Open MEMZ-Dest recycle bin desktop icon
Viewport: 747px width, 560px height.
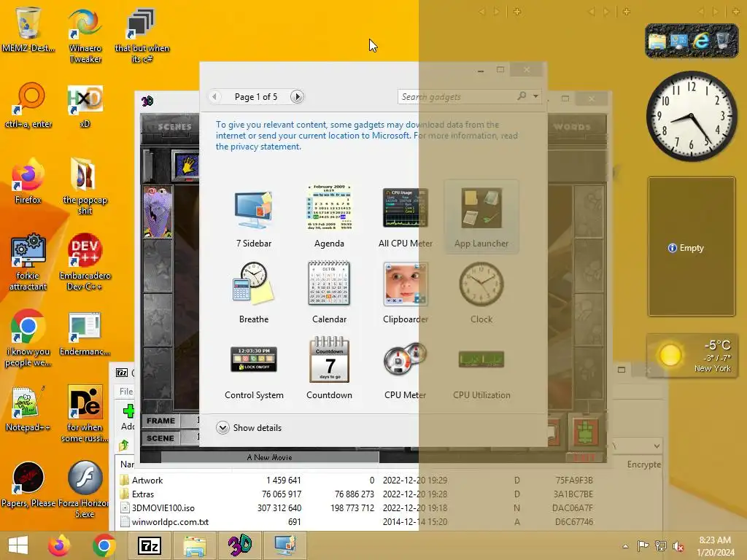28,28
